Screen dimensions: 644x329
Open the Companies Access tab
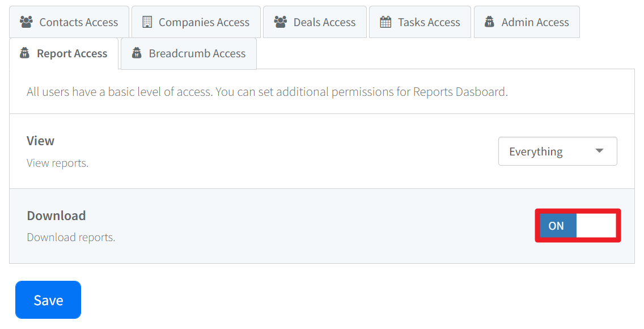click(x=204, y=22)
